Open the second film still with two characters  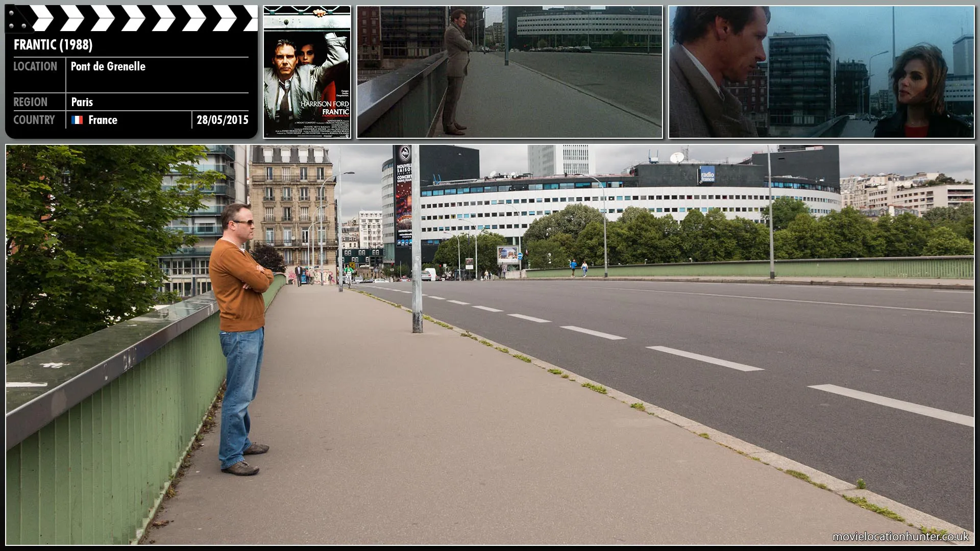click(x=822, y=71)
